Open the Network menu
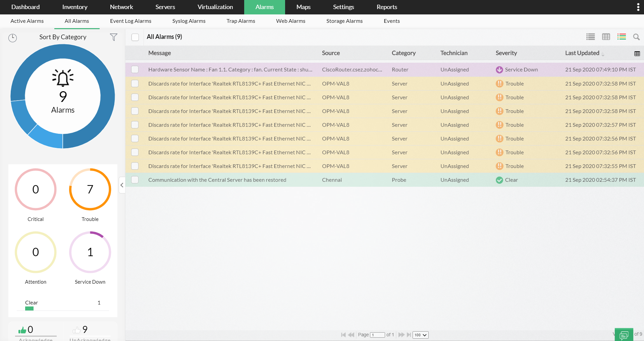Screen dimensions: 644x341 (121, 7)
